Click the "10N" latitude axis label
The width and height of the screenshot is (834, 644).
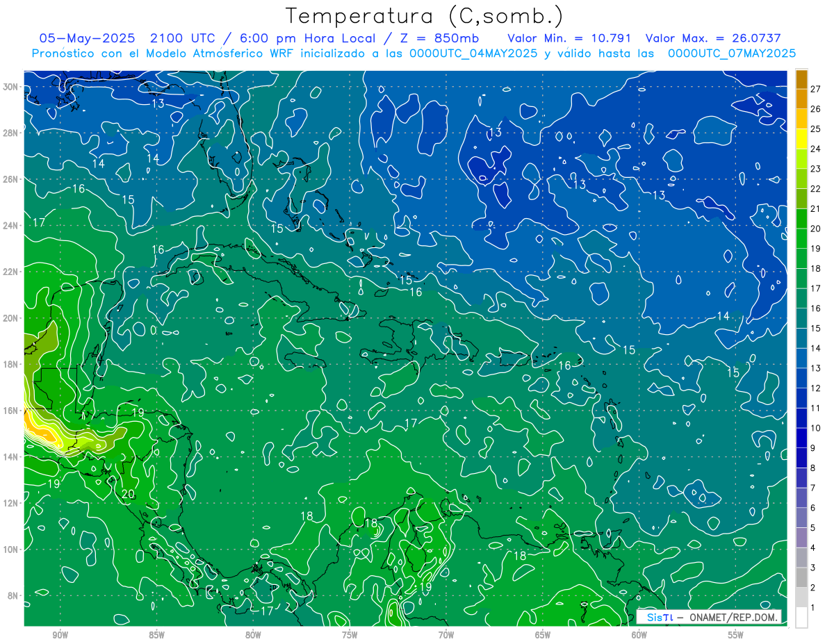[11, 549]
